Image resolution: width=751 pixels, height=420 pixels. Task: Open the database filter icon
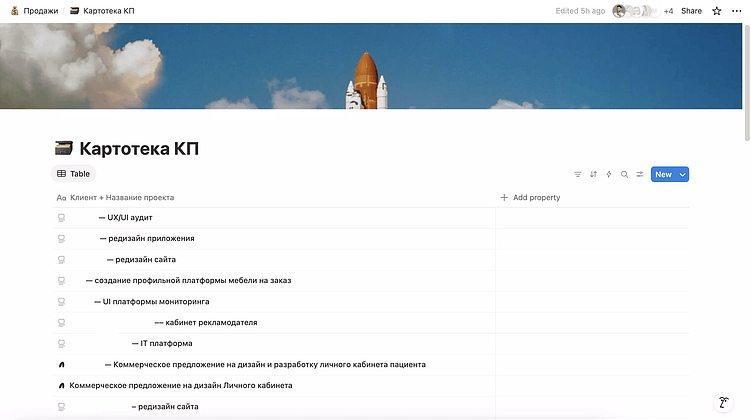coord(578,174)
